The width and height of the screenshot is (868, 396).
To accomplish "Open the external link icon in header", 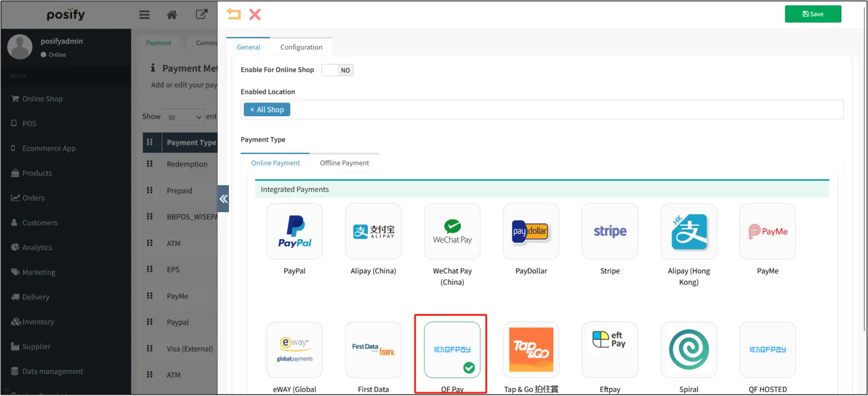I will pyautogui.click(x=201, y=14).
